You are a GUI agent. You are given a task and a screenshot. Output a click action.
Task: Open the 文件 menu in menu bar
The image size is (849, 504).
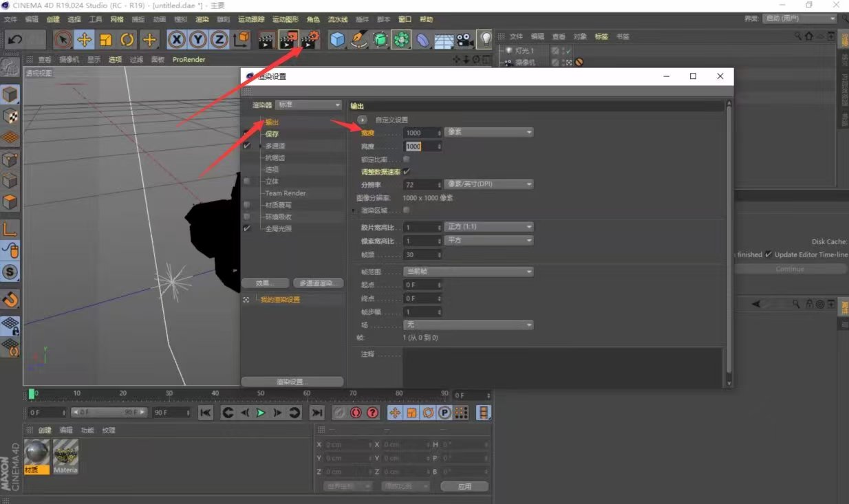coord(10,19)
